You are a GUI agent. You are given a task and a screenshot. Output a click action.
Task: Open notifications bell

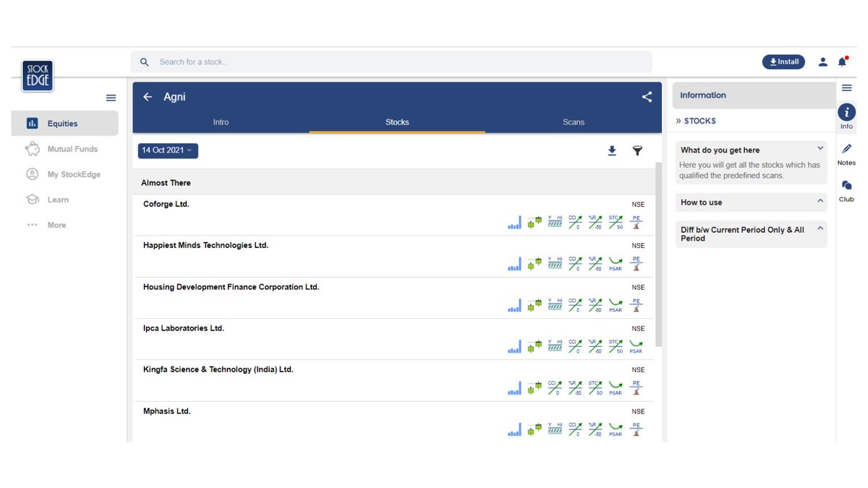[842, 61]
